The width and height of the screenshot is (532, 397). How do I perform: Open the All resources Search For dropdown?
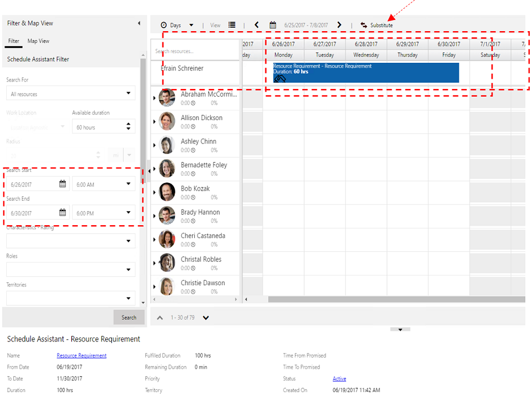click(x=129, y=95)
